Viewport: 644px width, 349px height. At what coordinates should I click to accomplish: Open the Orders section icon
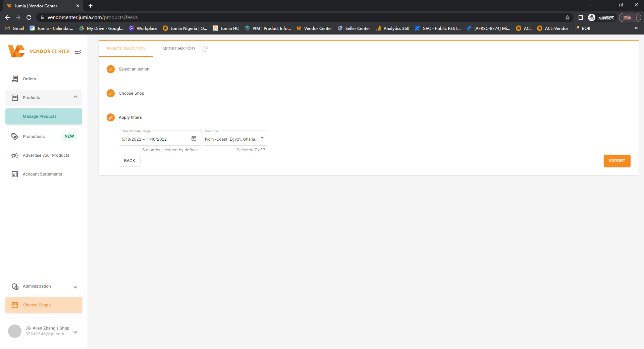click(x=15, y=79)
